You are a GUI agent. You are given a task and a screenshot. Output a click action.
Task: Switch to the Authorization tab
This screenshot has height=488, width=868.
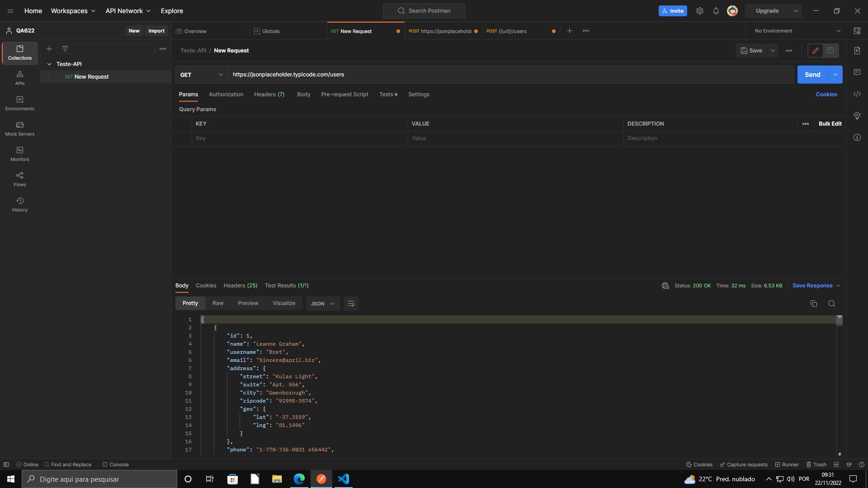(226, 94)
